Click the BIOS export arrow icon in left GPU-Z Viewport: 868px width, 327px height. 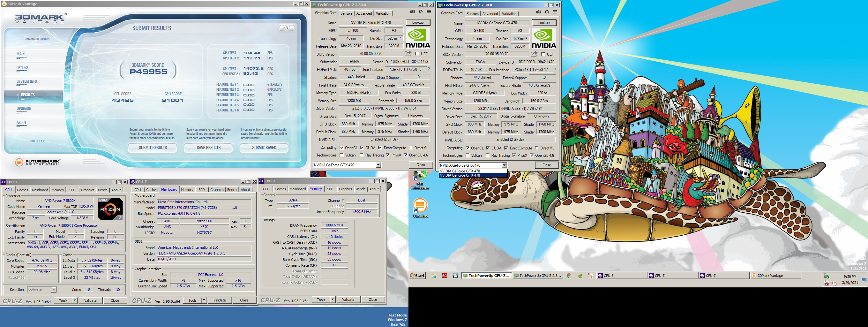(x=408, y=54)
